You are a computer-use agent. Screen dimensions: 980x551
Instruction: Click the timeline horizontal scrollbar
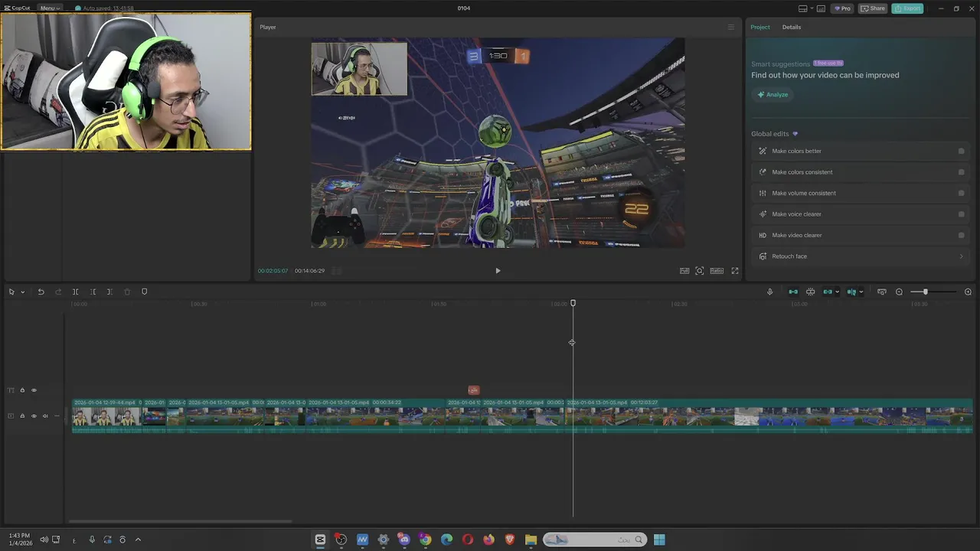click(x=180, y=522)
